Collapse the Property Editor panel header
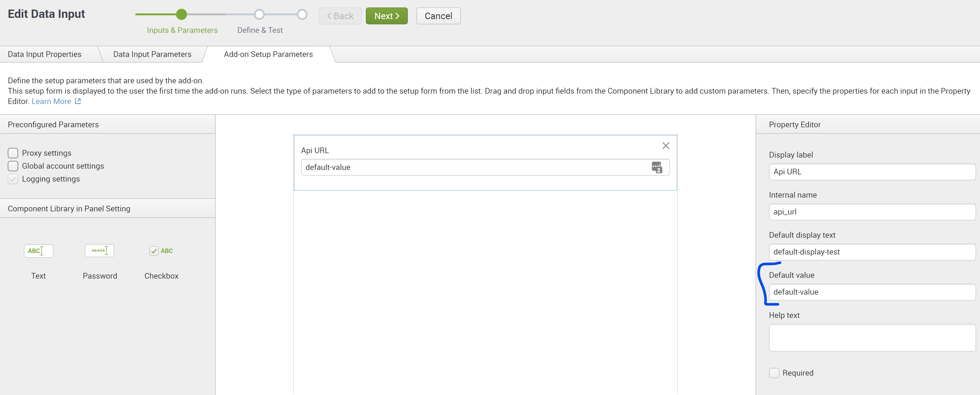The width and height of the screenshot is (980, 395). click(x=794, y=124)
